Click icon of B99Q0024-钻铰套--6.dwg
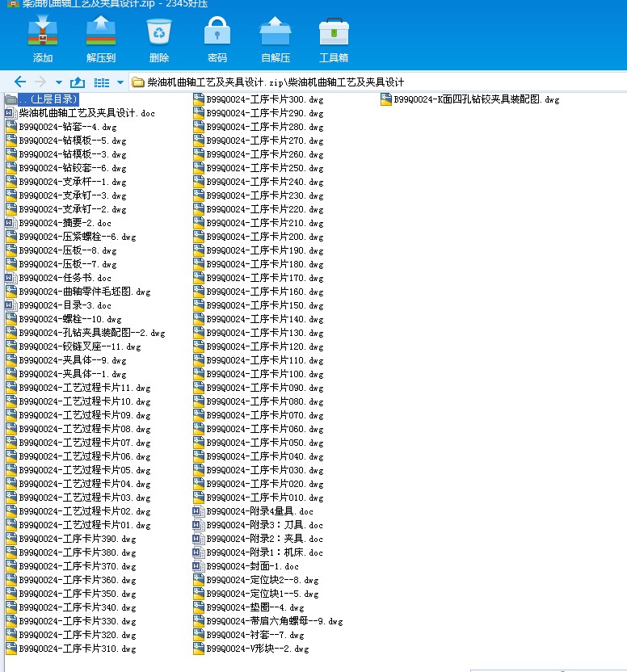This screenshot has height=672, width=627. (11, 168)
